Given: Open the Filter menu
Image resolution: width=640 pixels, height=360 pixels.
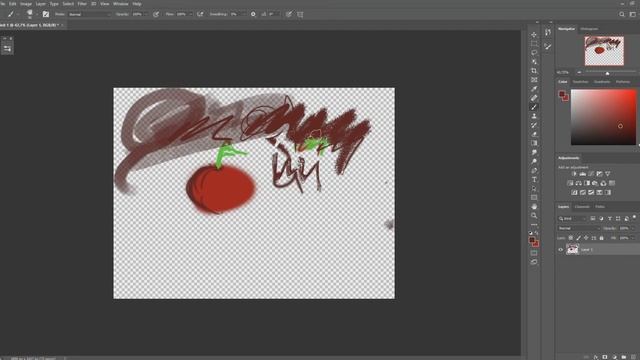Looking at the screenshot, I should tap(82, 4).
